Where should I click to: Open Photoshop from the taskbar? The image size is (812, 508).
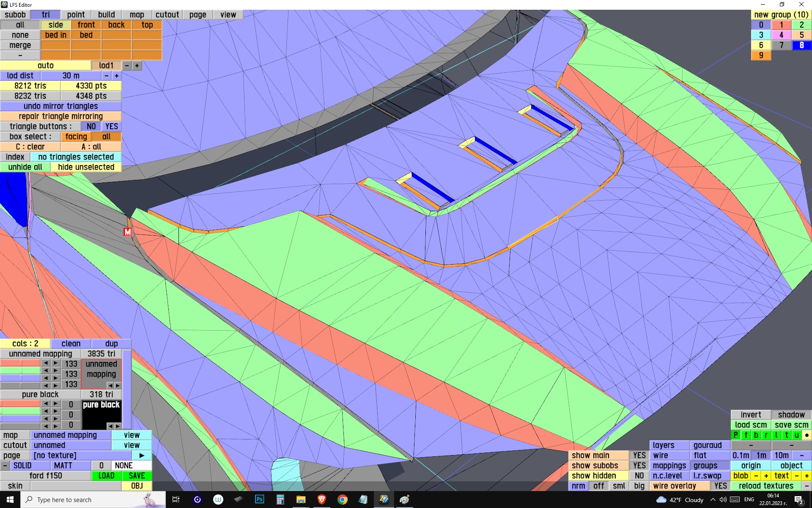tap(259, 500)
